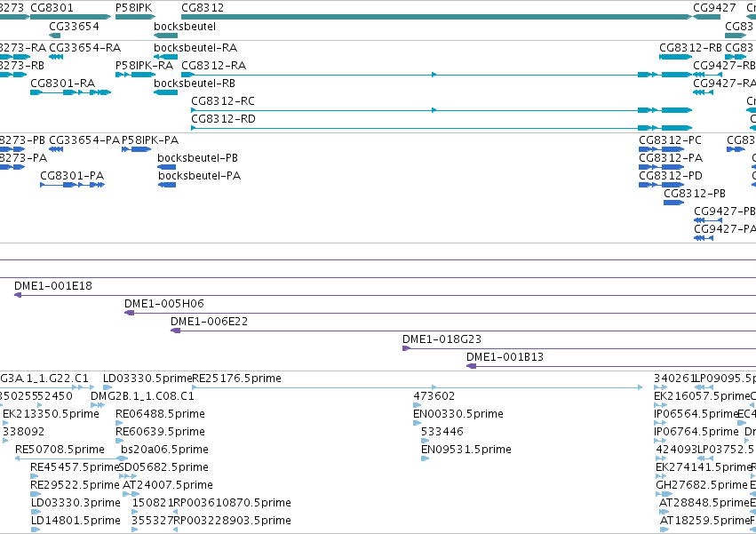
Task: Open transcript bocksbeutel-RA
Action: click(195, 48)
